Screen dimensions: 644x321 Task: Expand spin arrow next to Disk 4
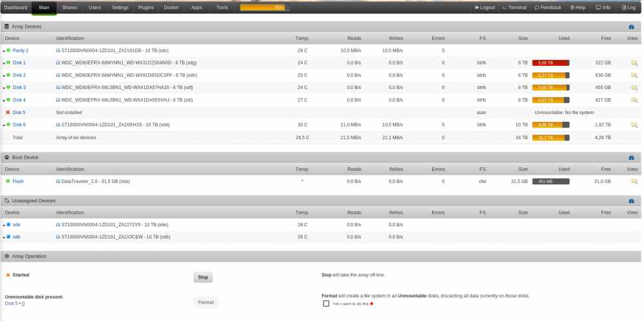click(4, 101)
